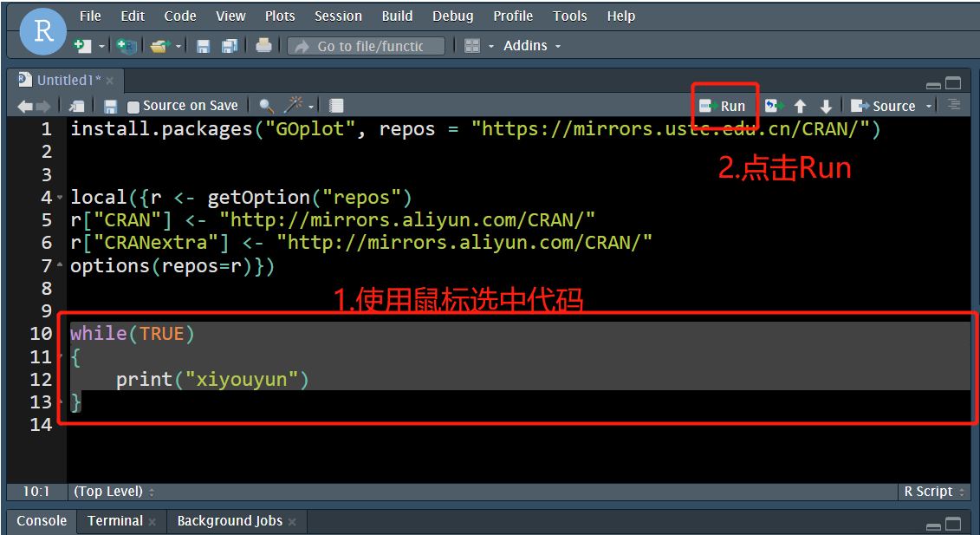Image resolution: width=980 pixels, height=535 pixels.
Task: Show in new window icon in editor toolbar
Action: coord(77,106)
